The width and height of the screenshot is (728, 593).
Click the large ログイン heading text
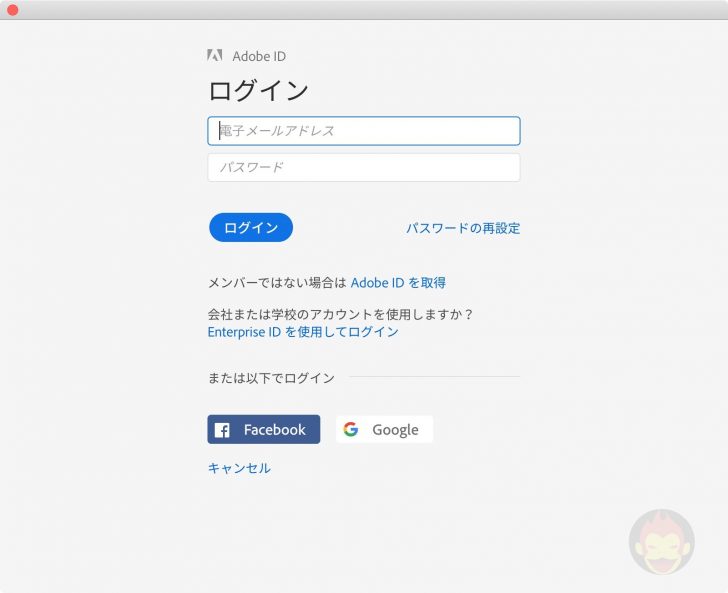[258, 91]
